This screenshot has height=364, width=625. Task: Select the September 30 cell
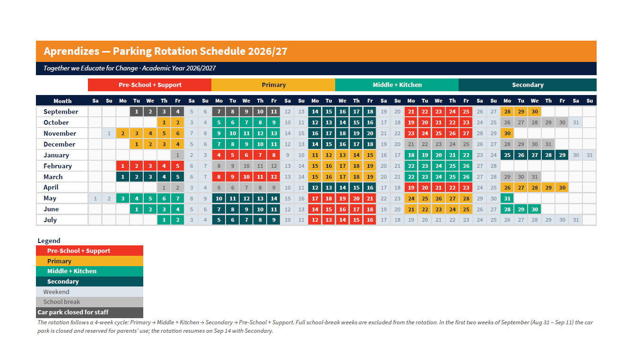click(534, 112)
